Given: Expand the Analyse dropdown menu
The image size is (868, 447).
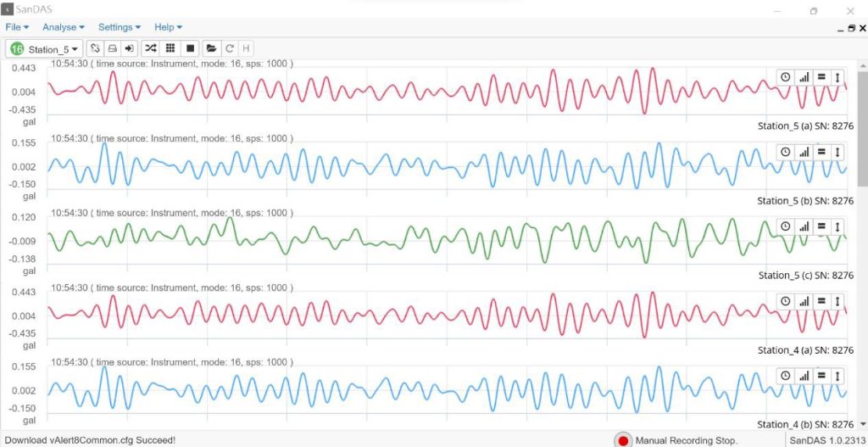Looking at the screenshot, I should click(63, 27).
